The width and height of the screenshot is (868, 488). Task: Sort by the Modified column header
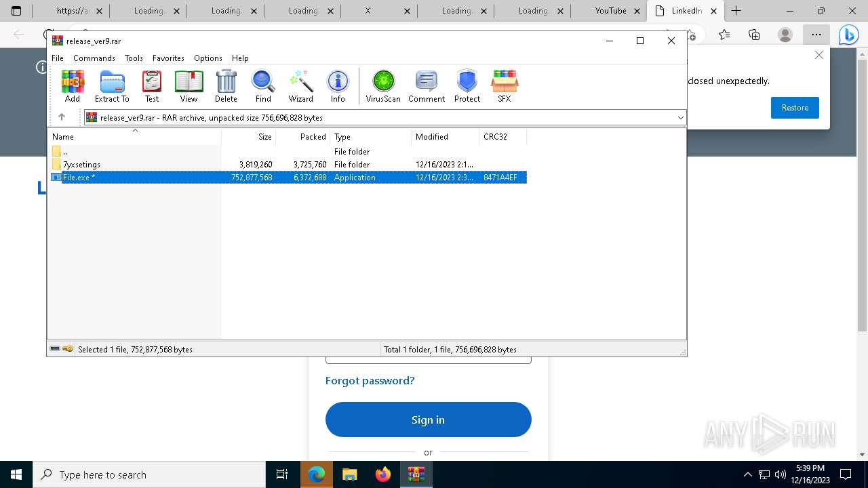446,137
